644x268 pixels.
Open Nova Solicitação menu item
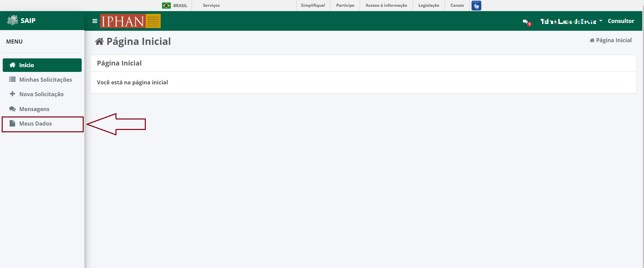(x=42, y=94)
